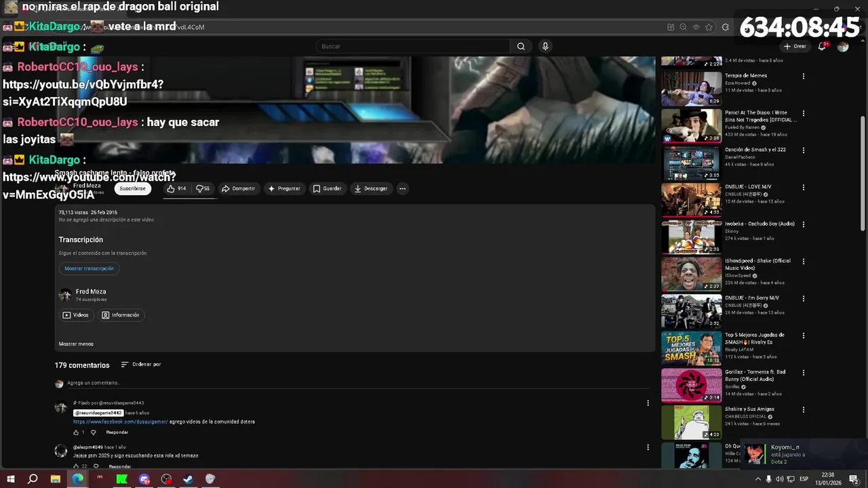Focus the Buscar search field

pyautogui.click(x=412, y=46)
